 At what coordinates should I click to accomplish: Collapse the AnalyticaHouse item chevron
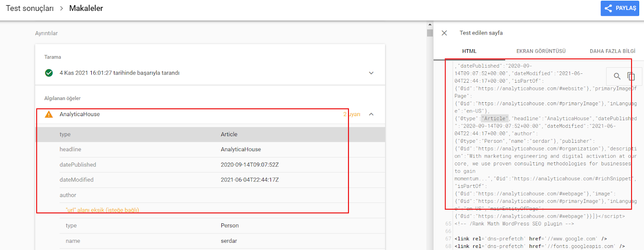[x=371, y=114]
